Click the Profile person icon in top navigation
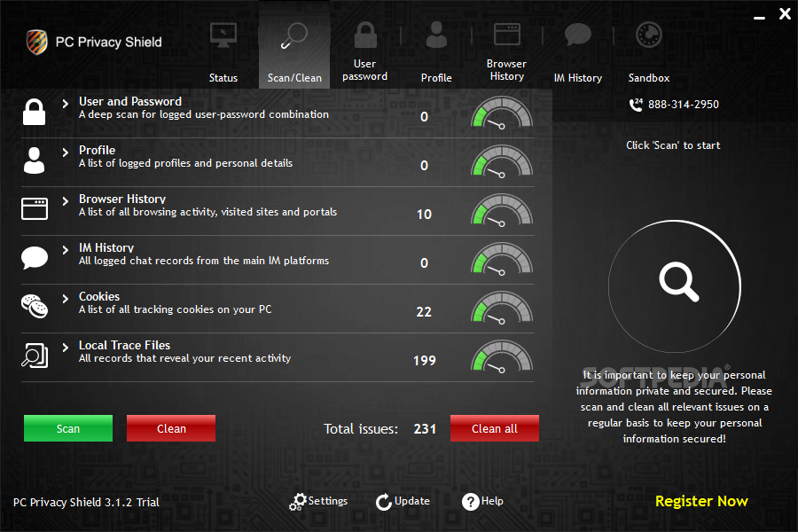Viewport: 798px width, 532px height. [436, 35]
